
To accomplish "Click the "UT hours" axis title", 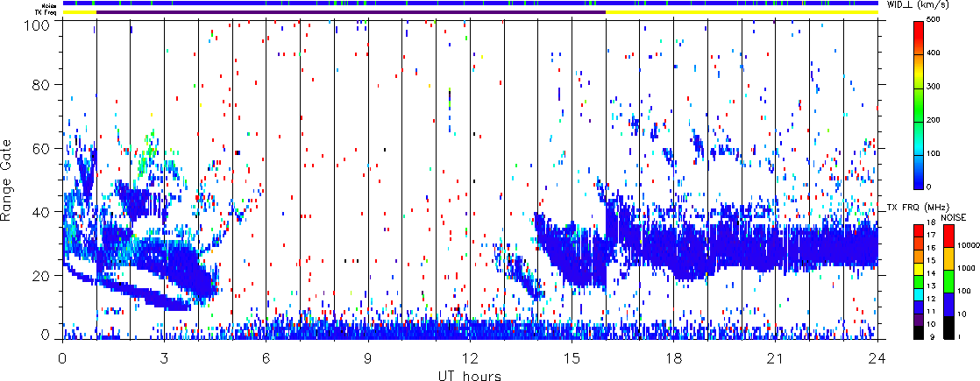I will (x=470, y=374).
